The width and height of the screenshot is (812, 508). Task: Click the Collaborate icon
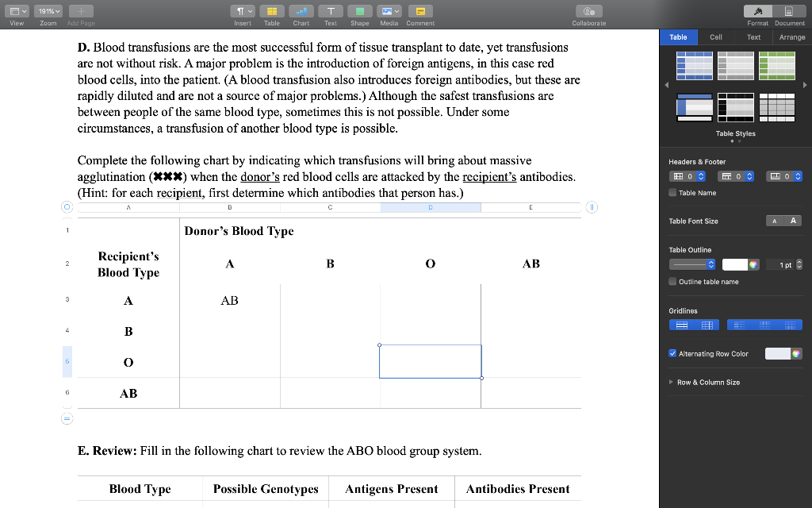[588, 11]
